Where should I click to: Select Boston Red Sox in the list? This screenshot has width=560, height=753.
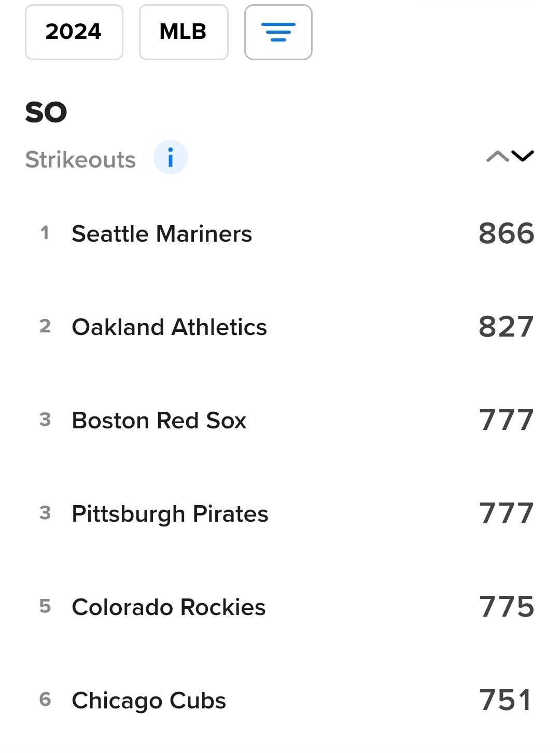point(159,421)
